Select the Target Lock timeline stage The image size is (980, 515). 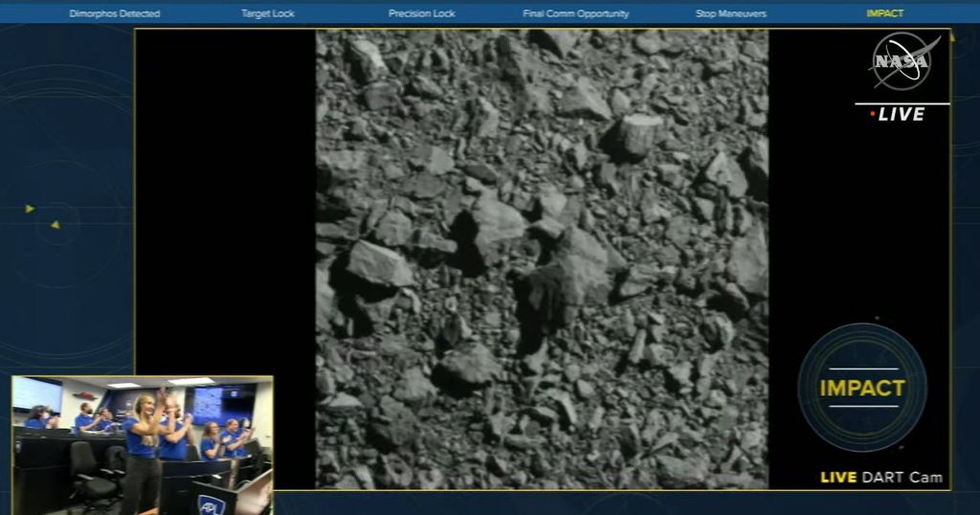(268, 13)
